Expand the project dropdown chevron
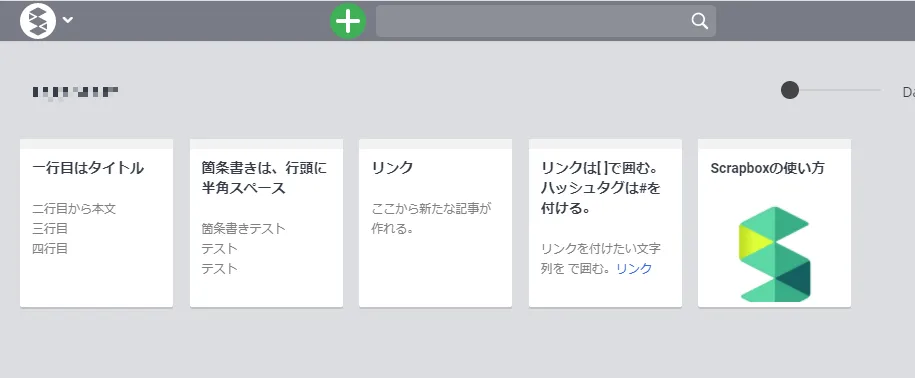 point(68,20)
